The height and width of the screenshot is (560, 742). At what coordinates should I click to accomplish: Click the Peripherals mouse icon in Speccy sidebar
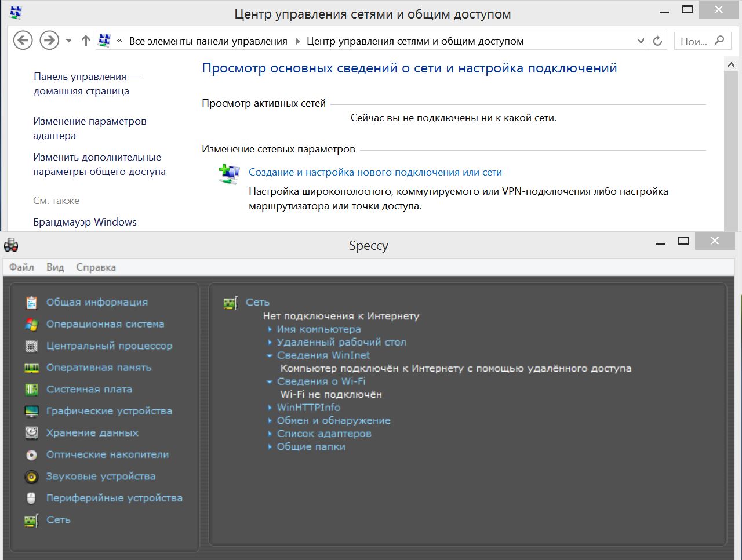coord(31,499)
